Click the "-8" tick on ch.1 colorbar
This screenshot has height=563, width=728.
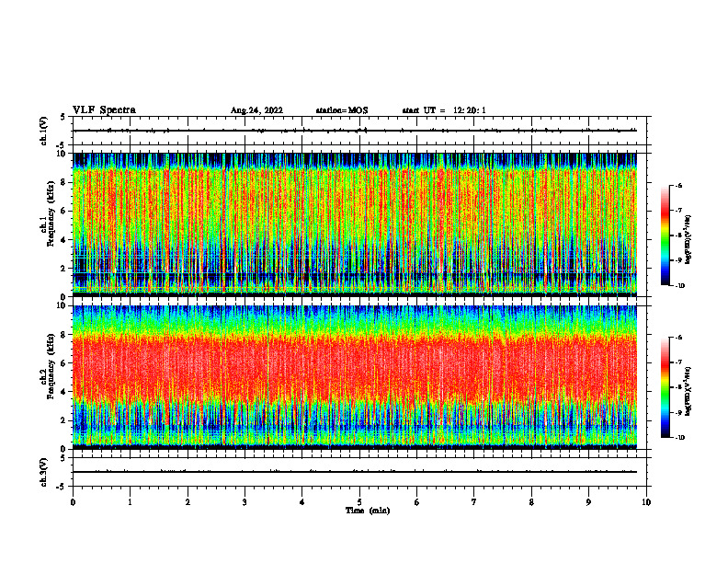pos(678,236)
